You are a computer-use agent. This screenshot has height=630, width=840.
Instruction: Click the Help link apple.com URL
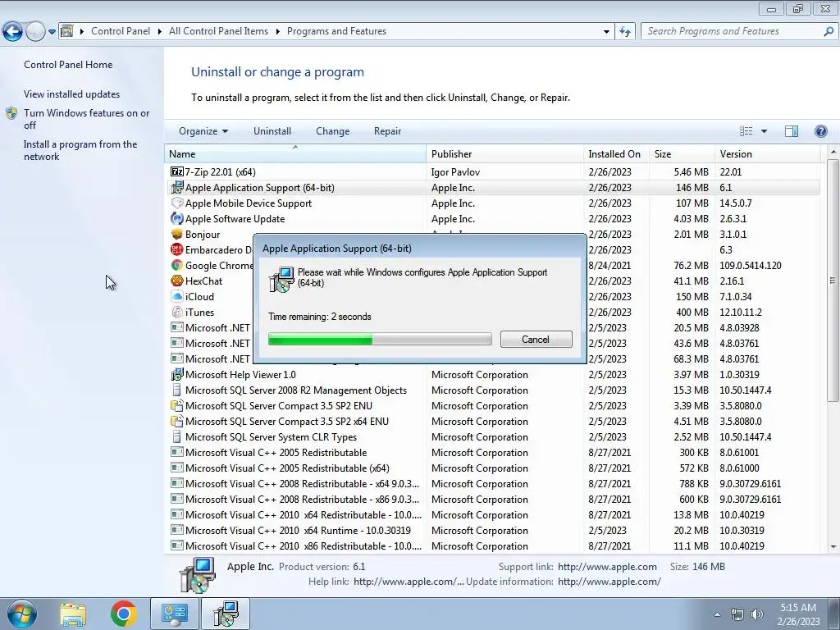[x=409, y=582]
